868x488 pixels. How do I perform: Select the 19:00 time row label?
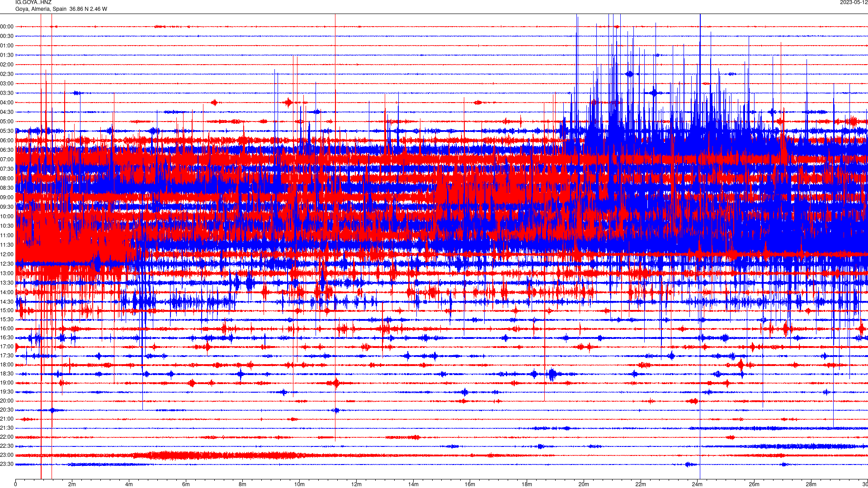coord(7,383)
